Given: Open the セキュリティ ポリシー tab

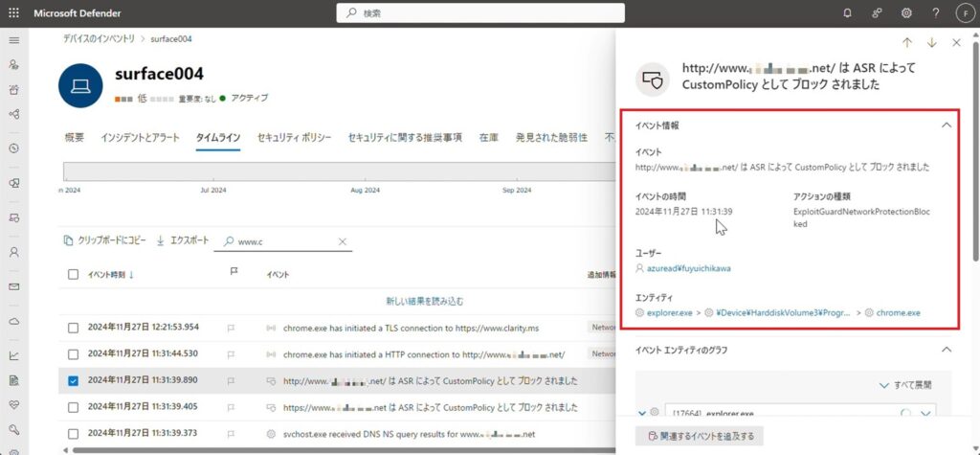Looking at the screenshot, I should 294,138.
